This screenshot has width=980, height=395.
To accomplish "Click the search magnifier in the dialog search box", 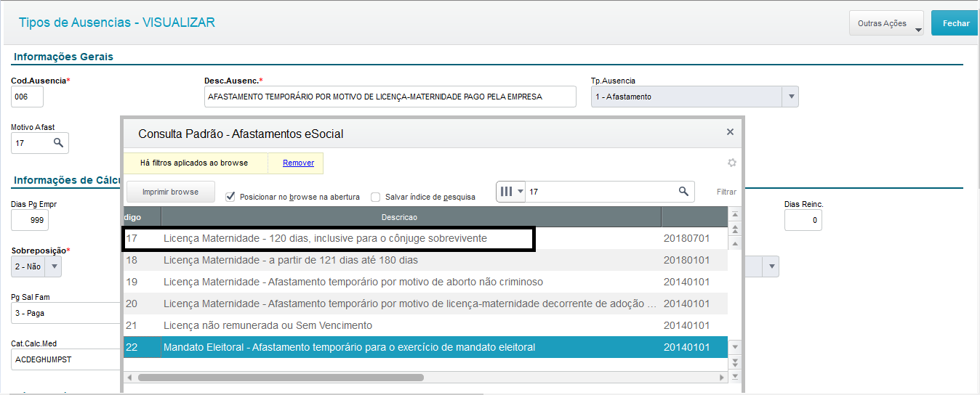I will 683,191.
